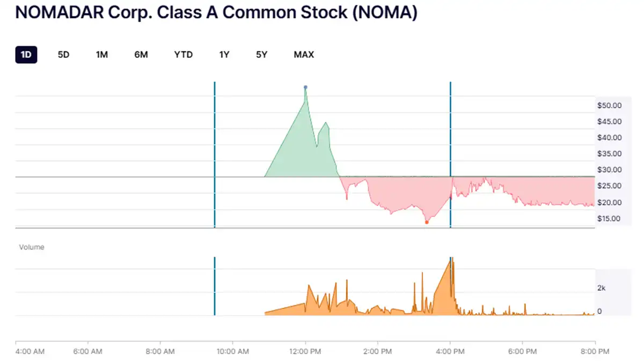Click the red dot marking the day's low
This screenshot has width=644, height=362.
click(x=427, y=221)
